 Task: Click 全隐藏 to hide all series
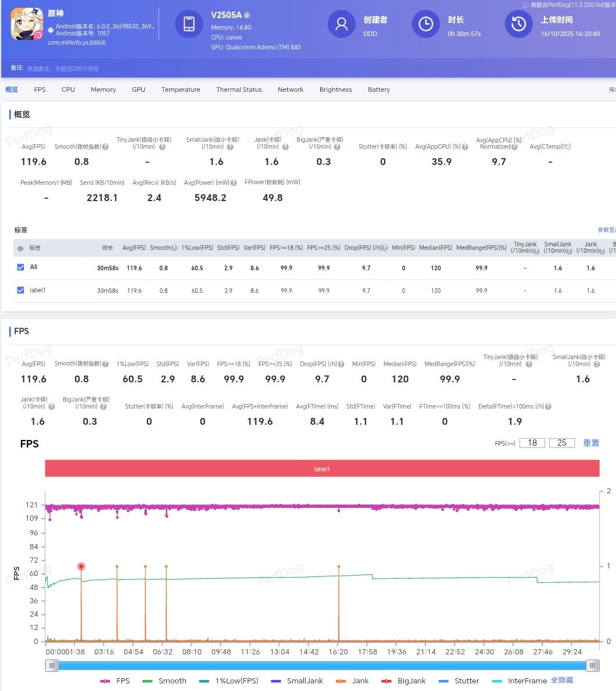561,680
